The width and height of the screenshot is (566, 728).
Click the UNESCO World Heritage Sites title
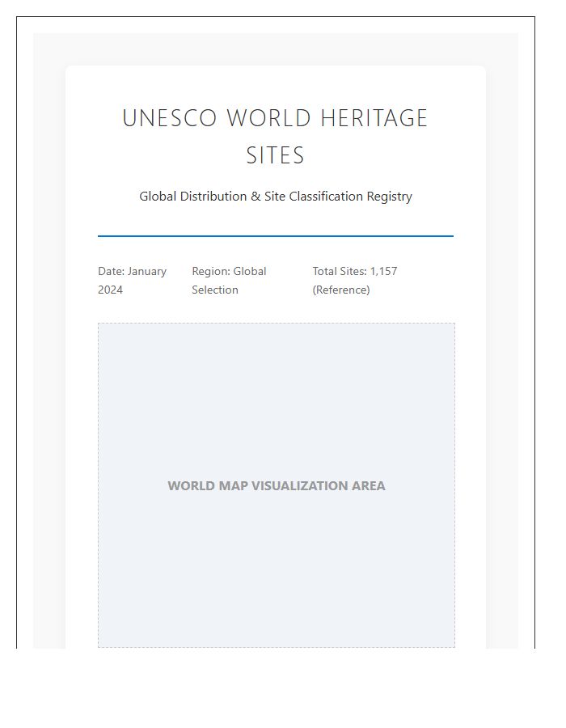(x=275, y=137)
